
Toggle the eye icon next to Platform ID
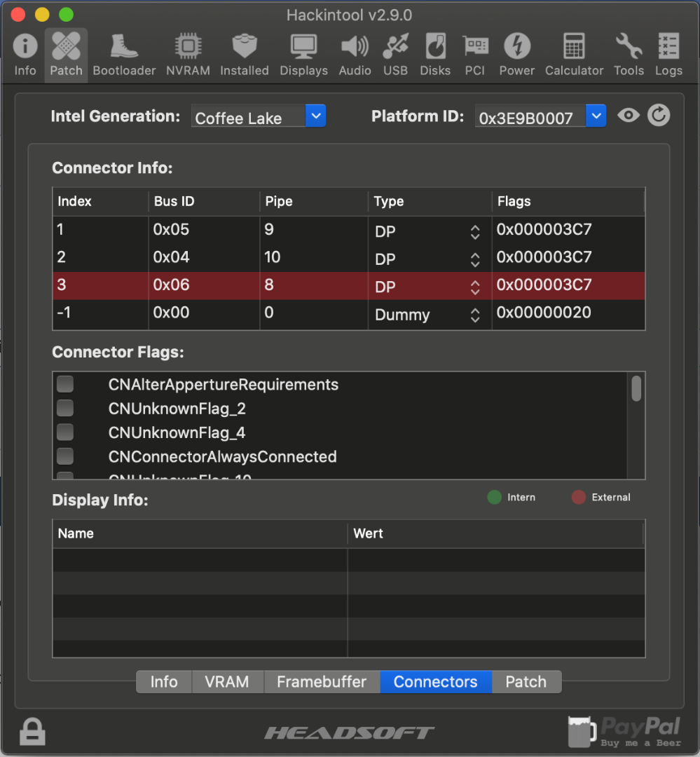(x=629, y=116)
